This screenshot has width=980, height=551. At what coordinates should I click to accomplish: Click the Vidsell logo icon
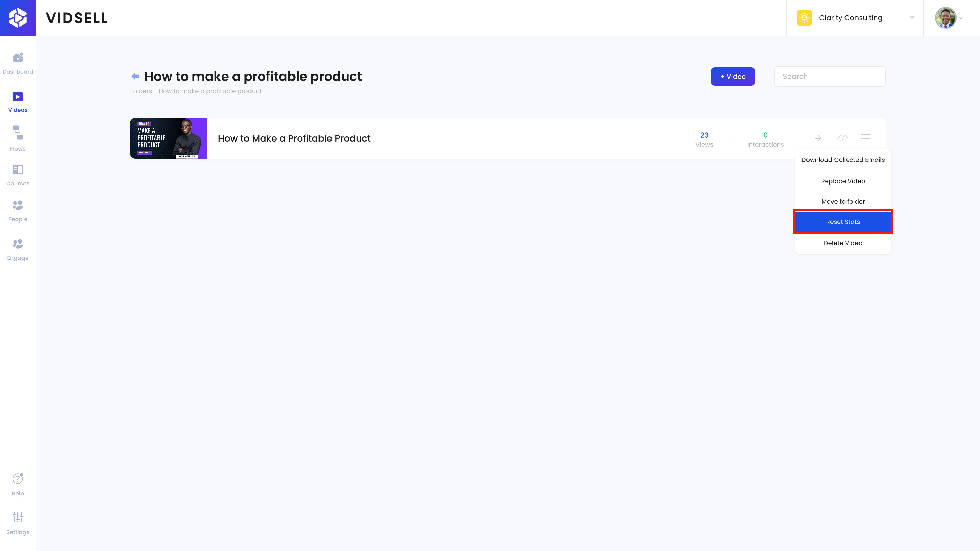18,18
